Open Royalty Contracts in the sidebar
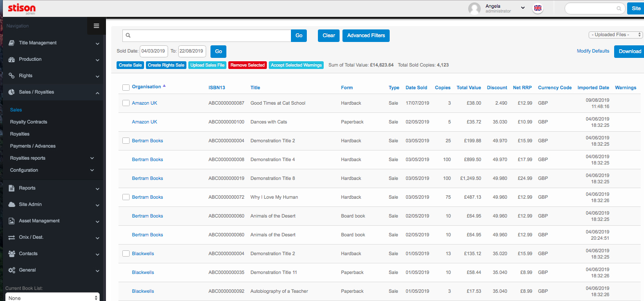 click(28, 122)
